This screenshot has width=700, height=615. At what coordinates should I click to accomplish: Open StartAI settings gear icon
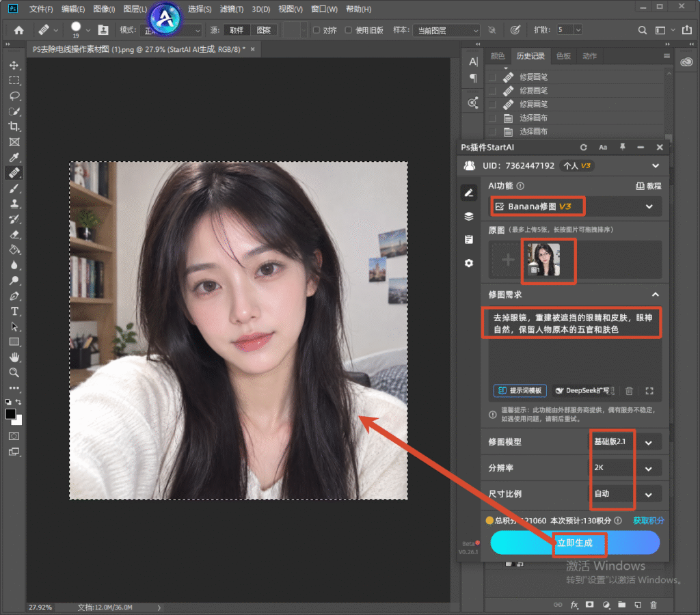[469, 263]
